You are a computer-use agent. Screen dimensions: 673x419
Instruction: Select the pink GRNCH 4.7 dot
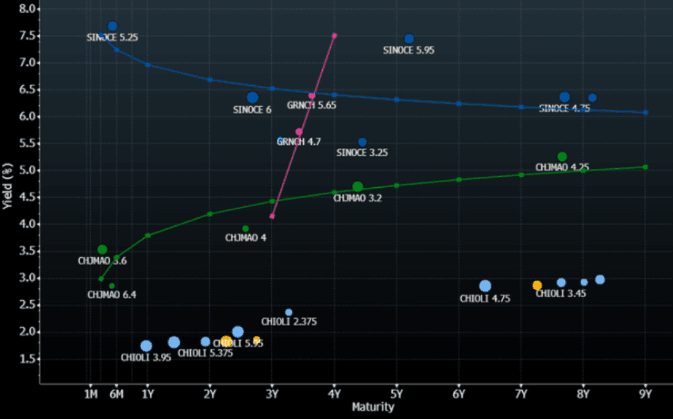pos(299,132)
